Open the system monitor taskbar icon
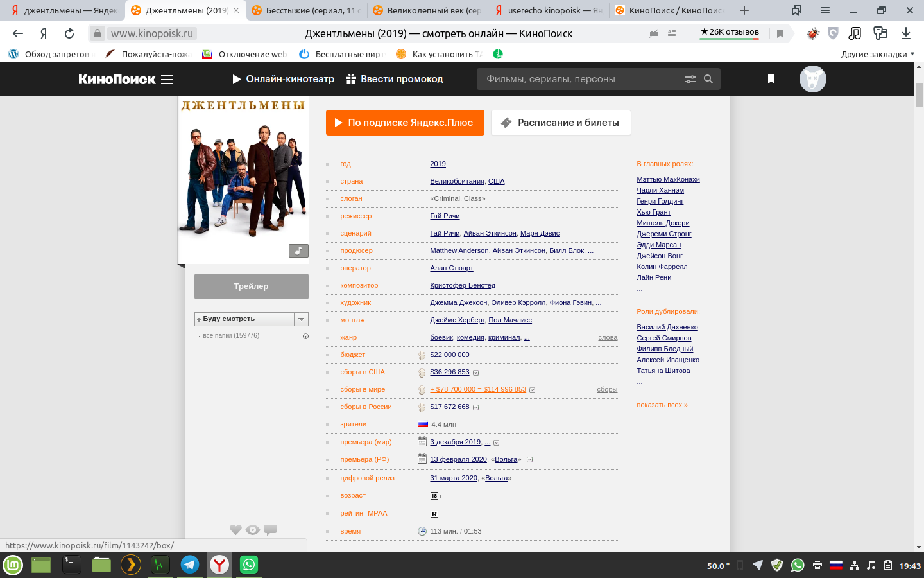 tap(160, 565)
